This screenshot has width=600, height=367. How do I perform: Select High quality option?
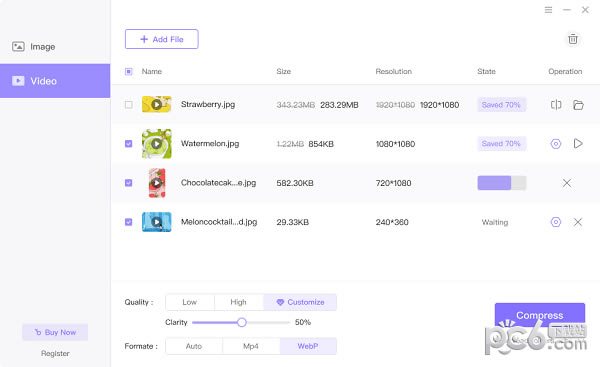239,302
